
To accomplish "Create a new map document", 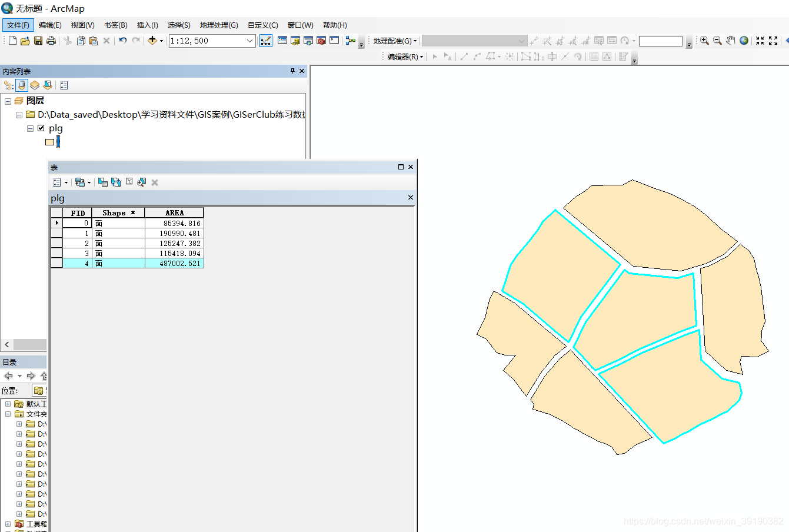I will point(12,41).
